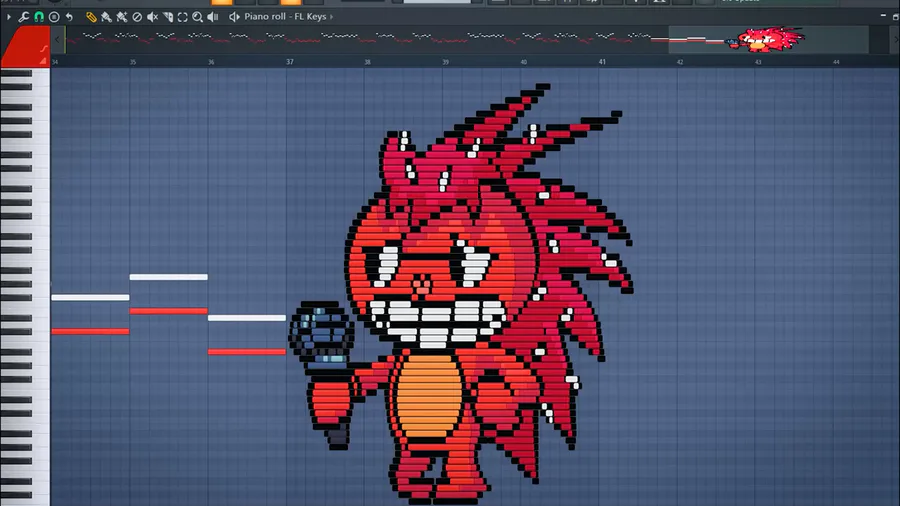Select the lowest red note at bar 36
Viewport: 900px width, 506px height.
(x=247, y=352)
